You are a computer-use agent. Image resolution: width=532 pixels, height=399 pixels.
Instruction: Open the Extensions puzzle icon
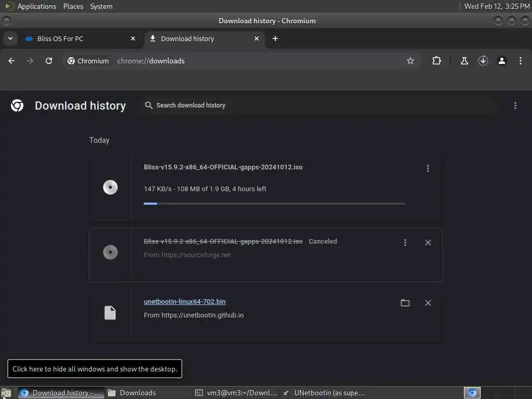point(436,61)
